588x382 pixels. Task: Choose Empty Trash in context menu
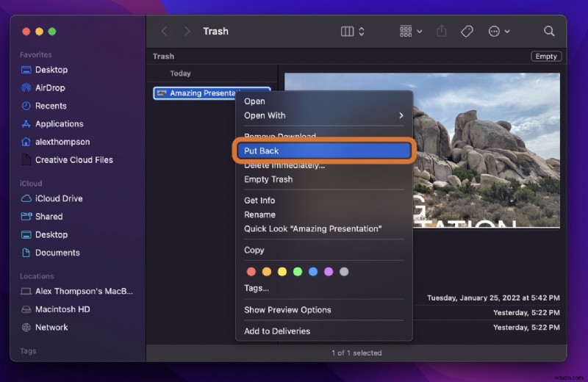(268, 179)
